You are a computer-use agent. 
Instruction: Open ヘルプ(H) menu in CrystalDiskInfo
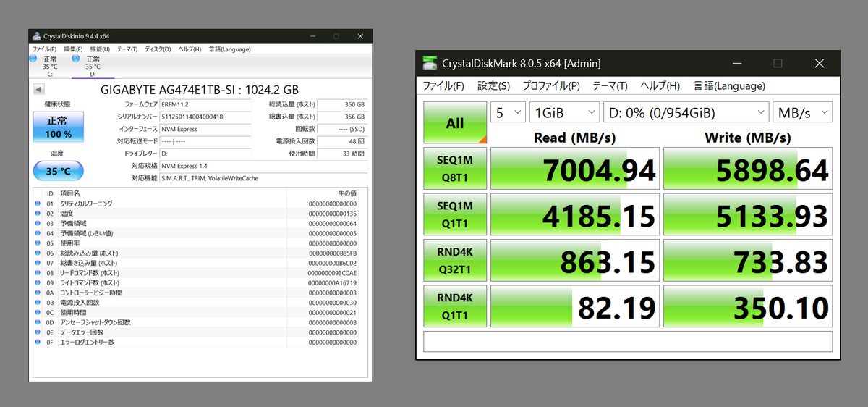[190, 49]
